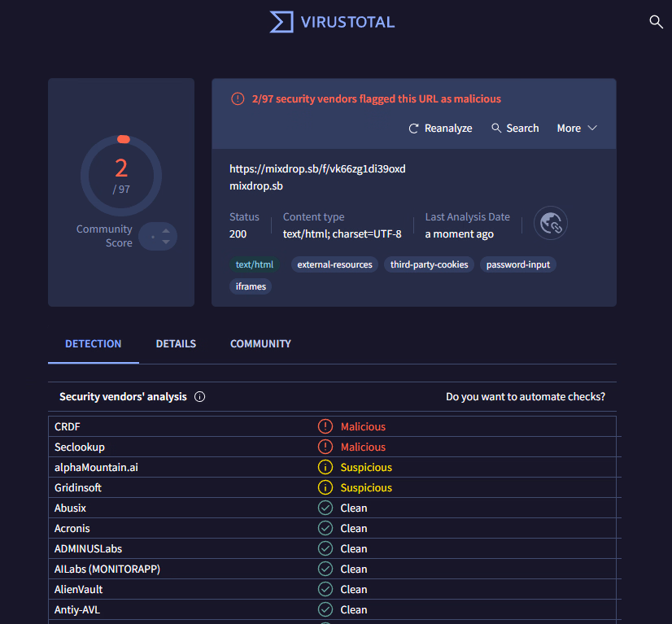Click the AILabs (MONITORAPP) vendor name
The height and width of the screenshot is (624, 672).
coord(107,569)
